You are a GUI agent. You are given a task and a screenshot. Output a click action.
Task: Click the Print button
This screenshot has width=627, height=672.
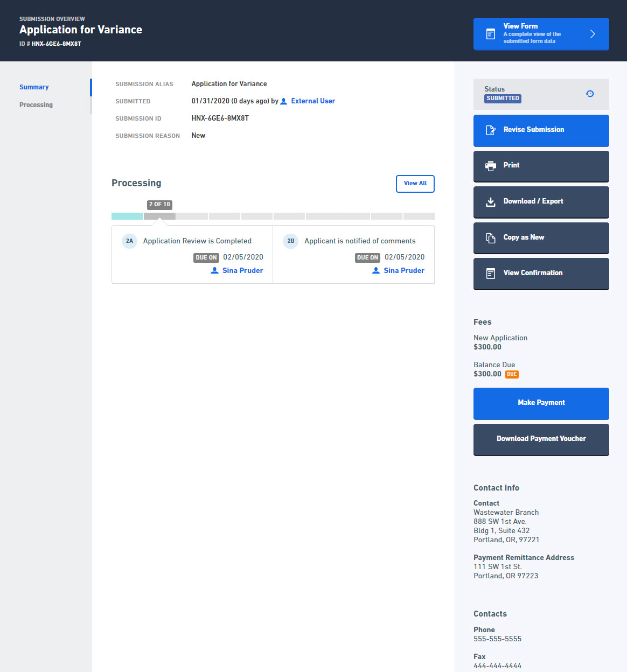[541, 166]
